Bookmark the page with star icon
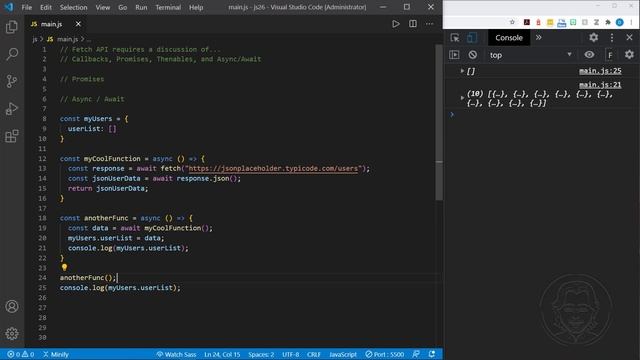Image resolution: width=640 pixels, height=360 pixels. click(x=512, y=22)
